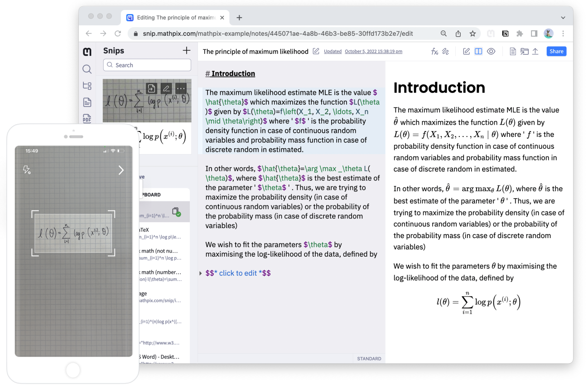
Task: Toggle the browser side panel icon
Action: 534,34
